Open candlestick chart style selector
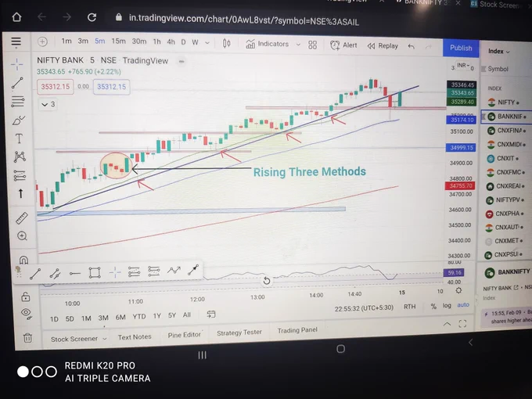The height and width of the screenshot is (399, 532). coord(227,44)
